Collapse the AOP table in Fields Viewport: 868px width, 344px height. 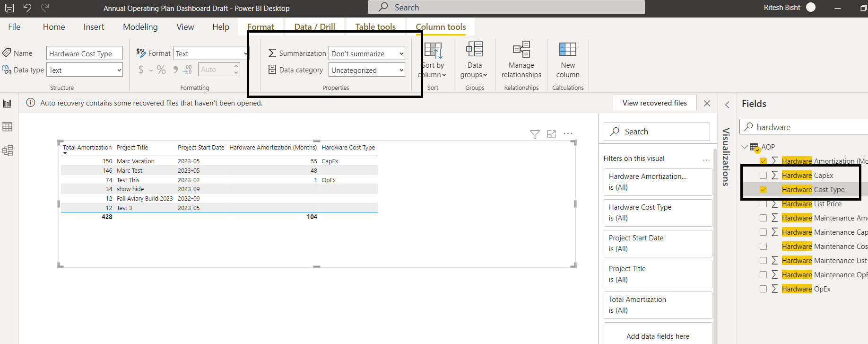[x=745, y=147]
